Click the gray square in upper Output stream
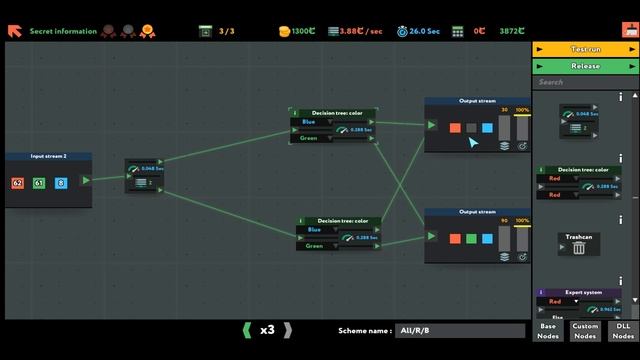This screenshot has width=640, height=360. 471,128
